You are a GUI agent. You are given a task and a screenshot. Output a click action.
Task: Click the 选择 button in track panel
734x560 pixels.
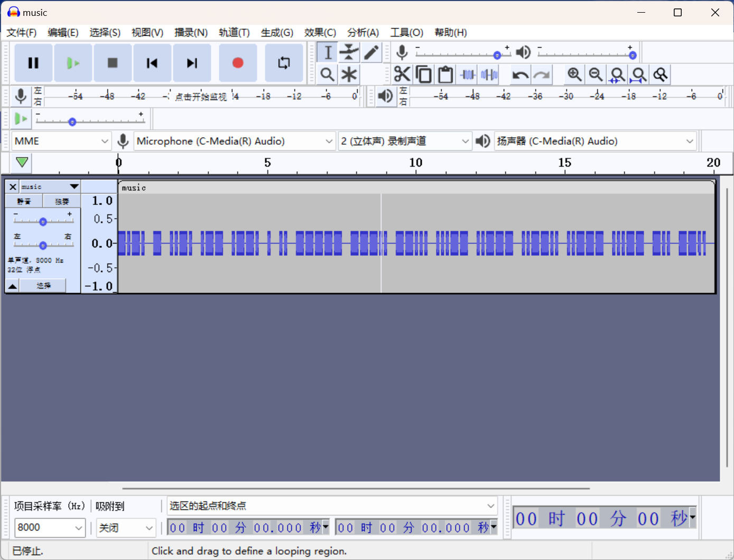coord(43,286)
